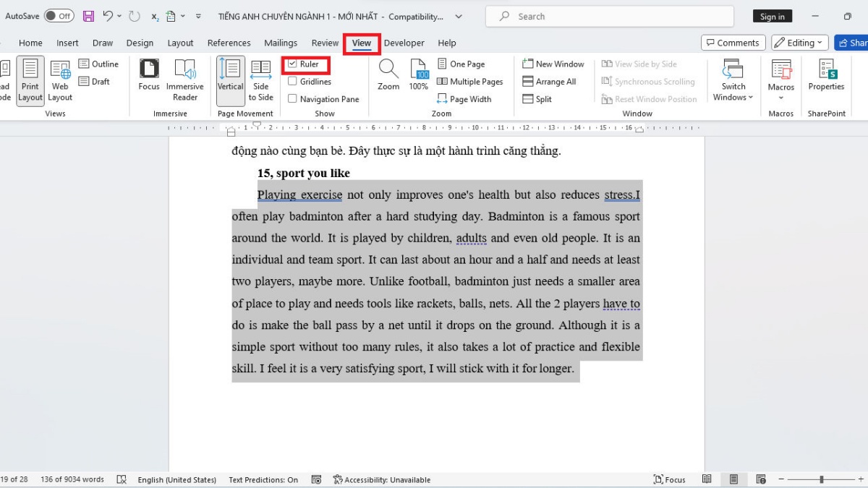
Task: Open the Mailings tab
Action: click(281, 43)
